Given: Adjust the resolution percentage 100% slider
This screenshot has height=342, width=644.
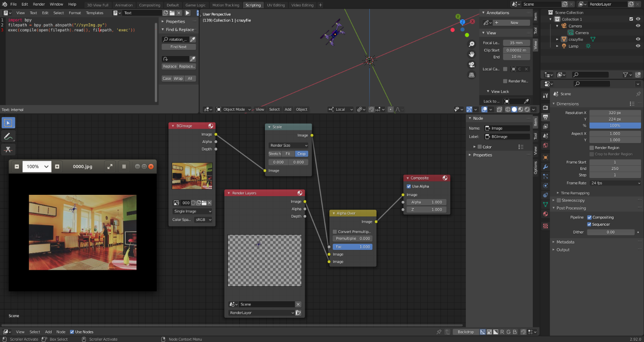Looking at the screenshot, I should pos(615,126).
